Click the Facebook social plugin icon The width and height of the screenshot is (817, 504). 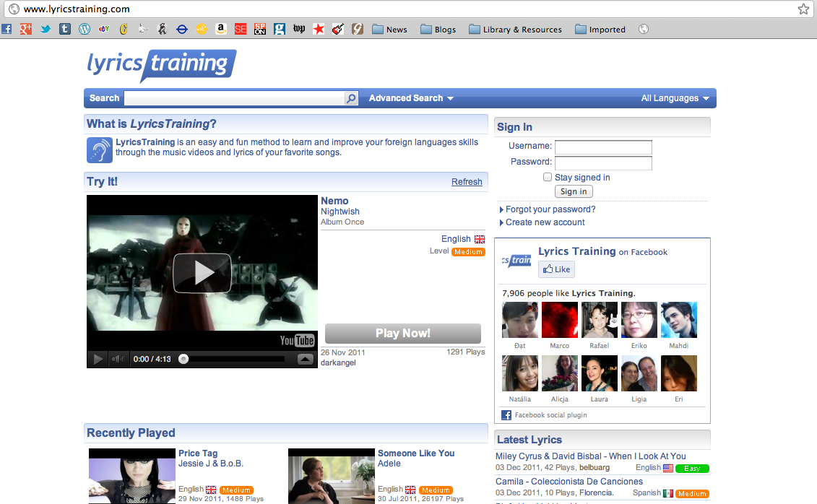(x=506, y=415)
